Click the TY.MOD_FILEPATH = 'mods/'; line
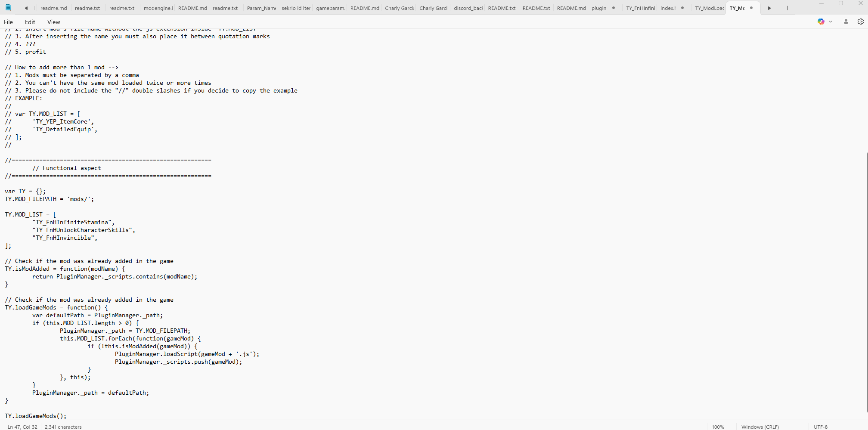This screenshot has height=430, width=868. pyautogui.click(x=50, y=199)
